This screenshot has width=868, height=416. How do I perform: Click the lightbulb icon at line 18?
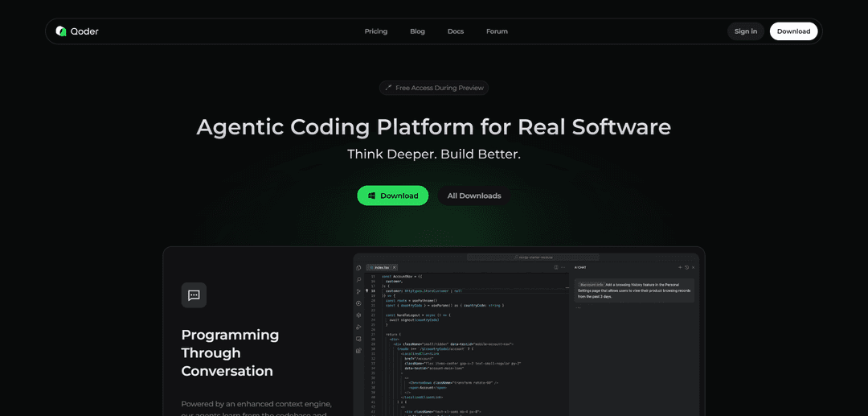366,290
